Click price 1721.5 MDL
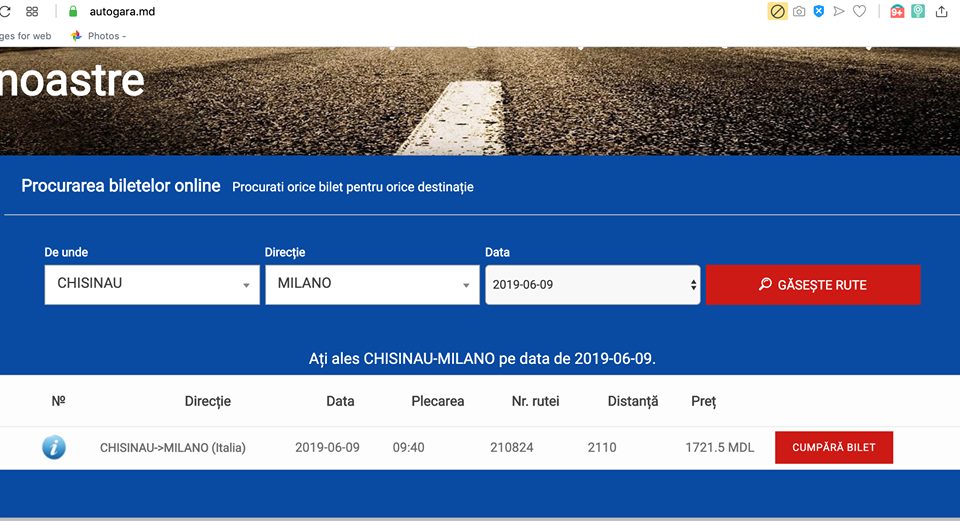The width and height of the screenshot is (960, 521). [719, 448]
